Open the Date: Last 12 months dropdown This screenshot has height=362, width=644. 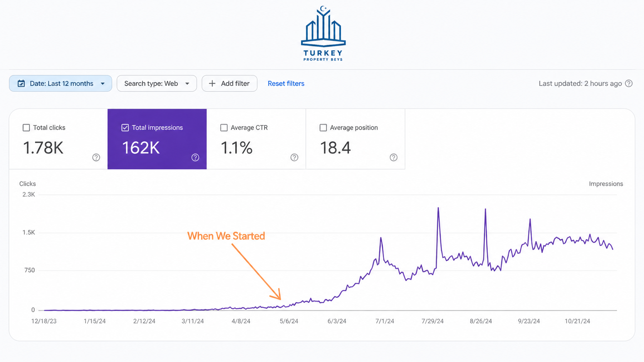tap(60, 83)
